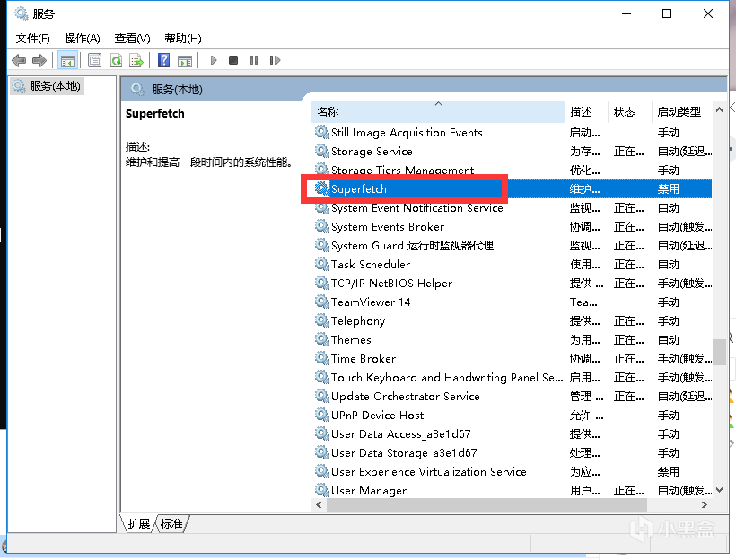Open the Properties toolbar icon

[x=94, y=60]
